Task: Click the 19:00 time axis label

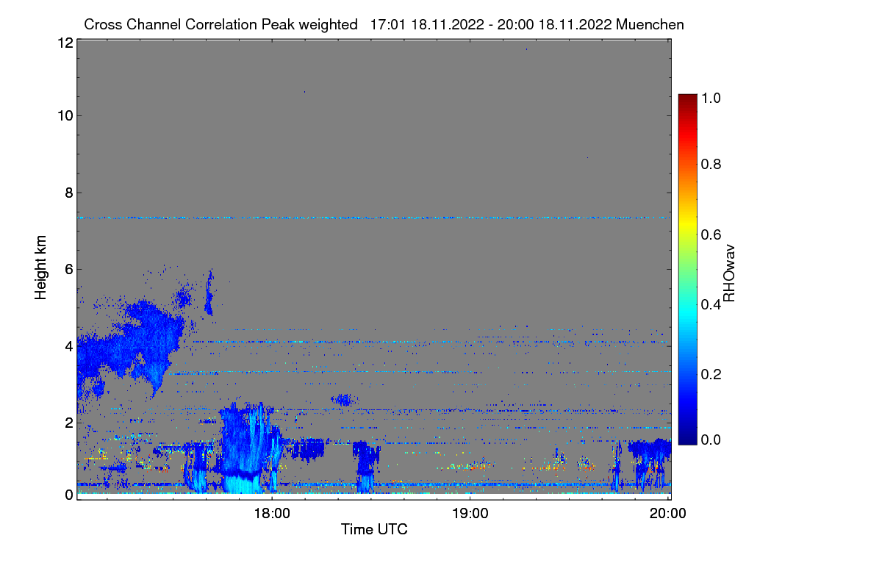Action: click(x=470, y=514)
